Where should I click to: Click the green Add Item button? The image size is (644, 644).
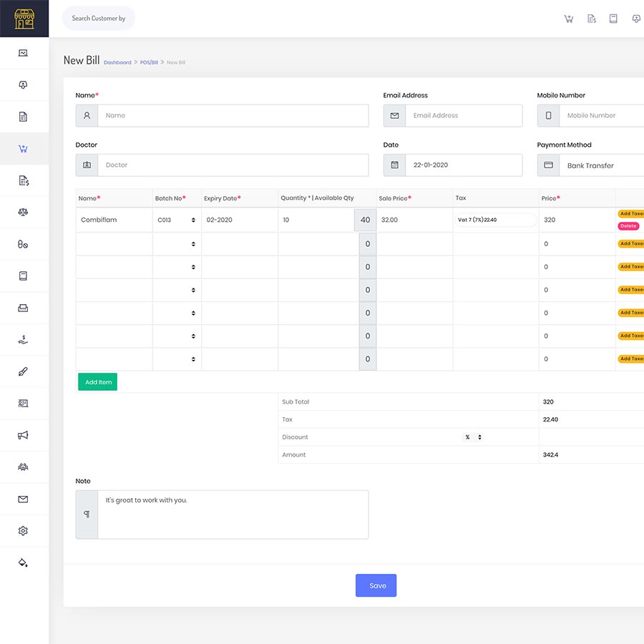click(x=98, y=382)
